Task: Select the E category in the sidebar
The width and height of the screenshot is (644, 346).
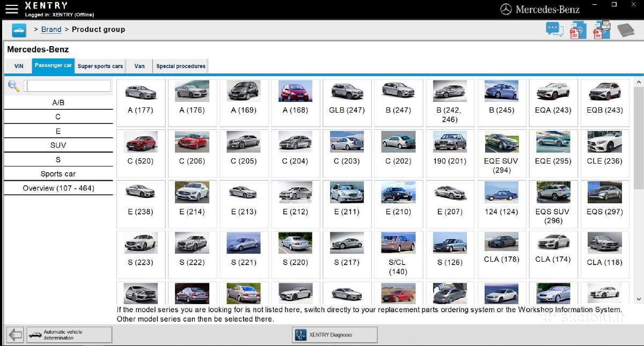Action: [x=58, y=131]
